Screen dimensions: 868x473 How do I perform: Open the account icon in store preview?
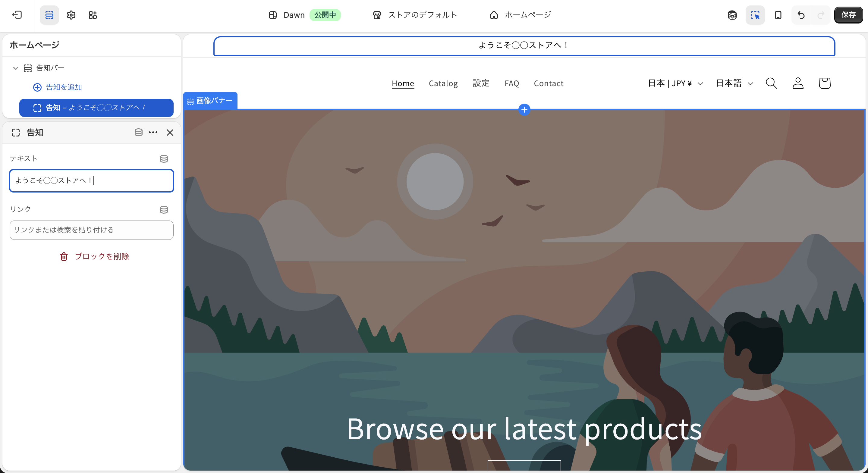coord(798,83)
